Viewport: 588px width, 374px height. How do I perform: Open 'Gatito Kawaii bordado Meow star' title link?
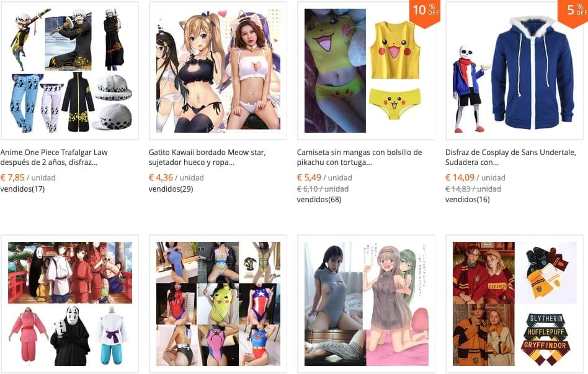(x=207, y=158)
